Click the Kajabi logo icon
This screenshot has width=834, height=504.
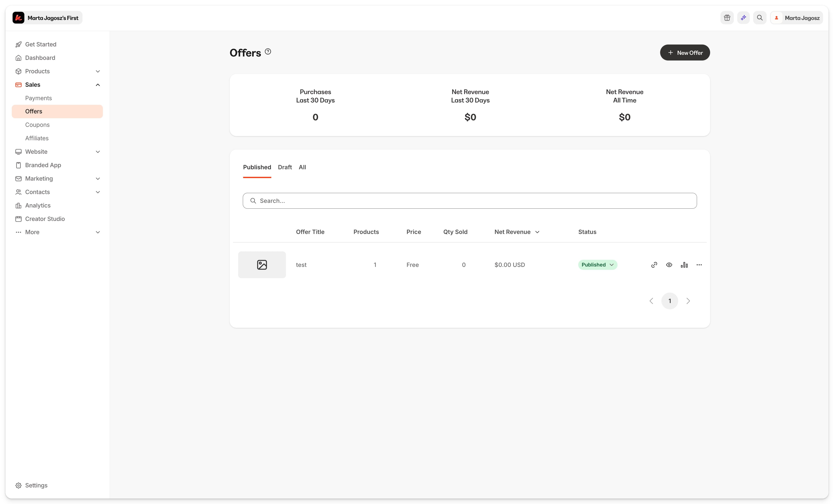18,18
